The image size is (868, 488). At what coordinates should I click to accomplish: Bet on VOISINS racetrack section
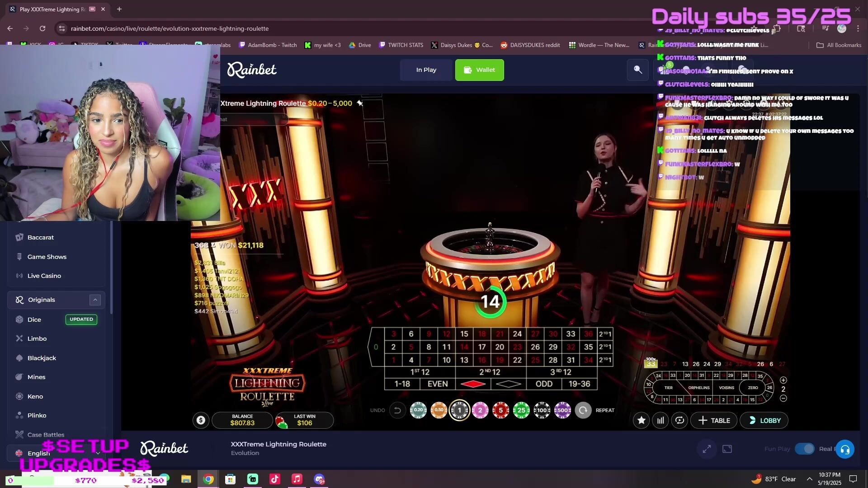[x=726, y=388]
